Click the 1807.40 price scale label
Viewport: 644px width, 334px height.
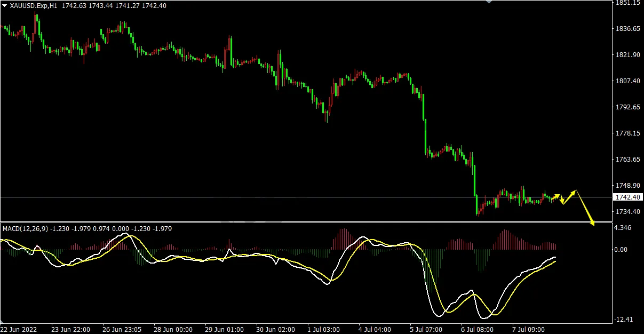click(x=627, y=81)
